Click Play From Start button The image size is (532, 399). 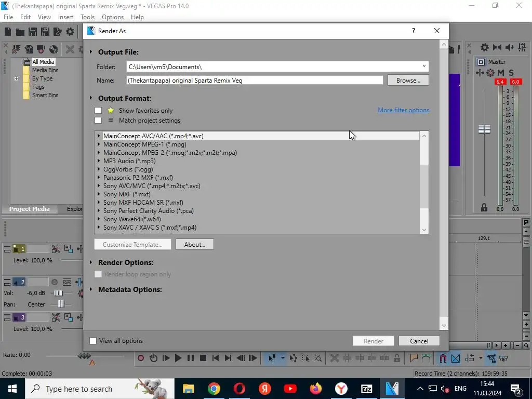[166, 358]
